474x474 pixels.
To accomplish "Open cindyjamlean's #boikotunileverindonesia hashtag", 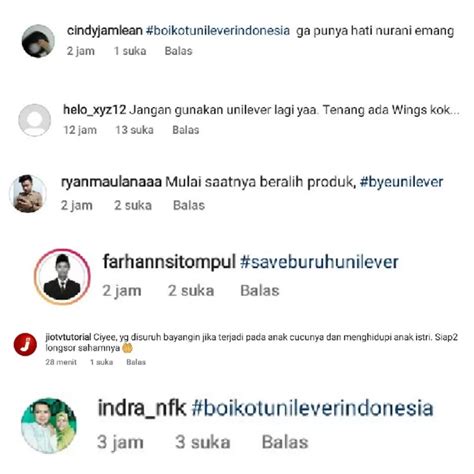I will pyautogui.click(x=218, y=31).
